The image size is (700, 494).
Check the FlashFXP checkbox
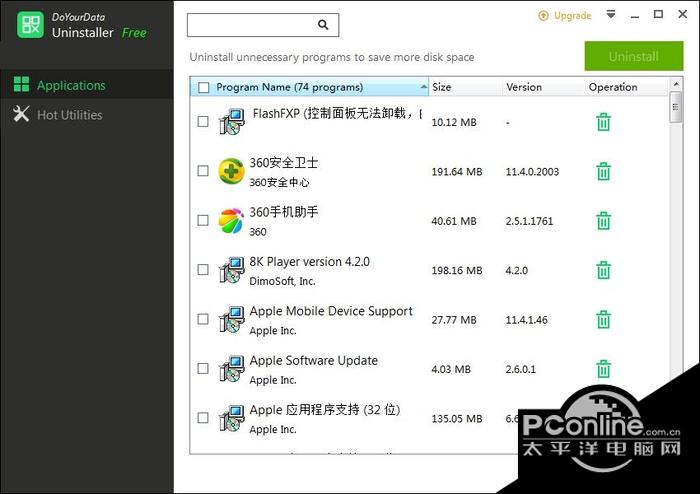click(203, 121)
